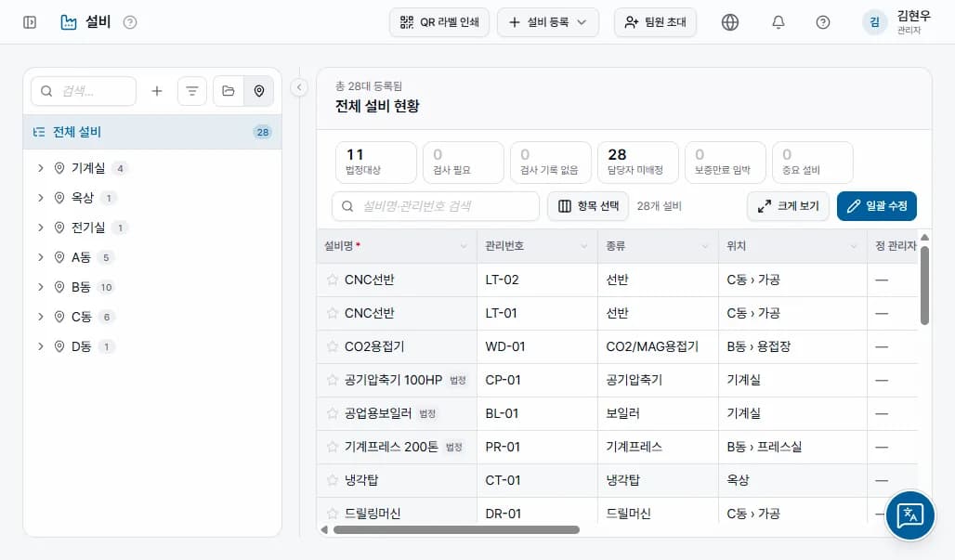Select the B동 location label
Image resolution: width=955 pixels, height=560 pixels.
tap(81, 287)
